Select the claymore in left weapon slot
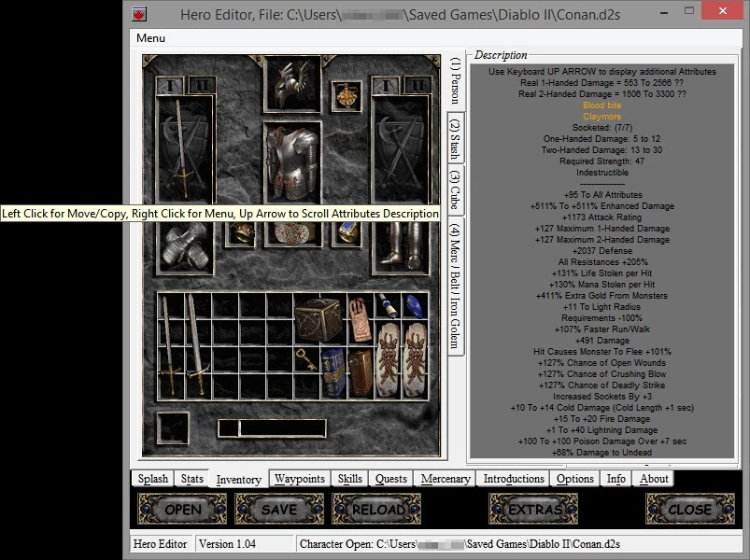Image resolution: width=750 pixels, height=560 pixels. (x=184, y=149)
